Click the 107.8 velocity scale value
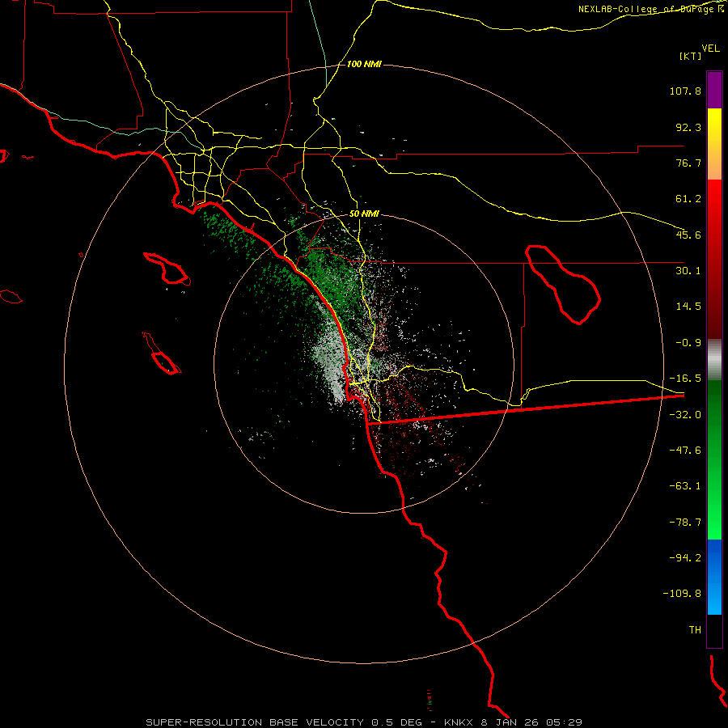 point(685,91)
